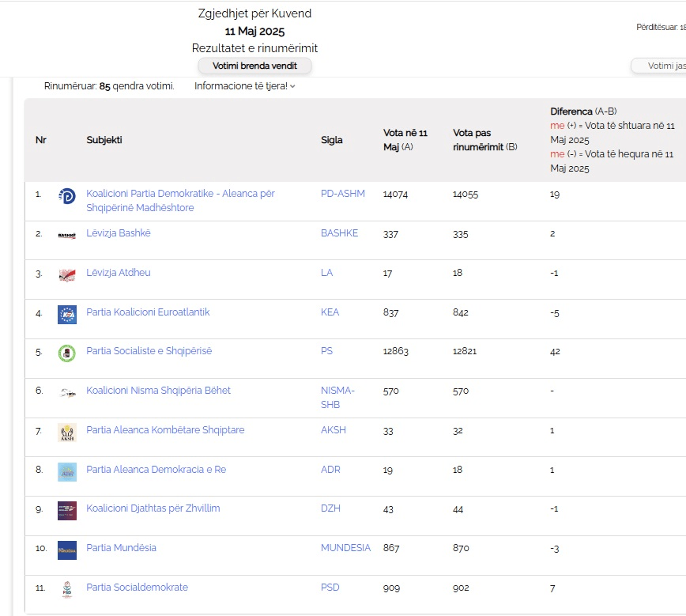Click the Aleanca Demokracia e Re logo
Screen dimensions: 686x616
pyautogui.click(x=67, y=472)
